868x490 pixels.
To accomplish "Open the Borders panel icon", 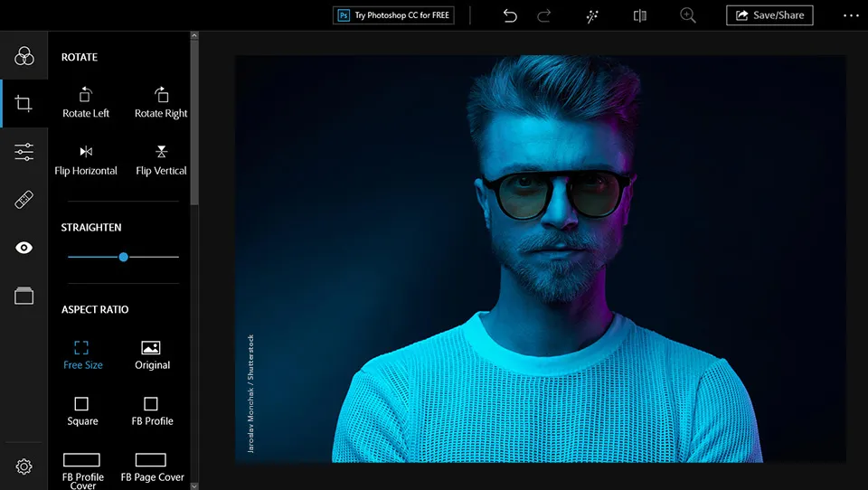I will pos(24,296).
